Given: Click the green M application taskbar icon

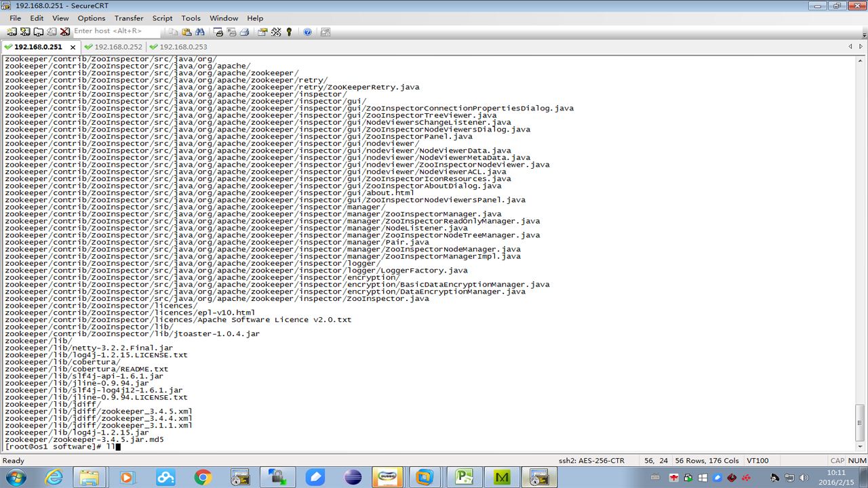Looking at the screenshot, I should pos(501,477).
